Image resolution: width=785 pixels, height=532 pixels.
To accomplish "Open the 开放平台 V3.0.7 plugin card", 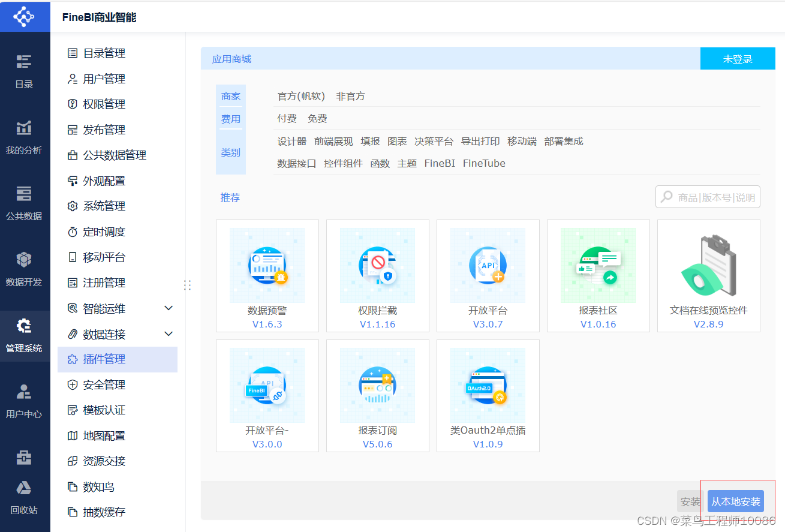I will 488,276.
